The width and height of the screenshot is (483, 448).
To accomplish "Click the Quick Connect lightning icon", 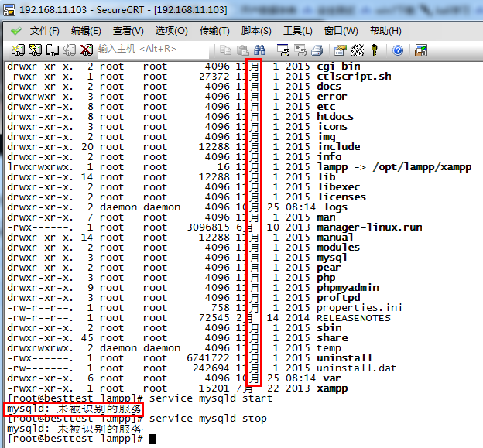I will click(x=35, y=50).
